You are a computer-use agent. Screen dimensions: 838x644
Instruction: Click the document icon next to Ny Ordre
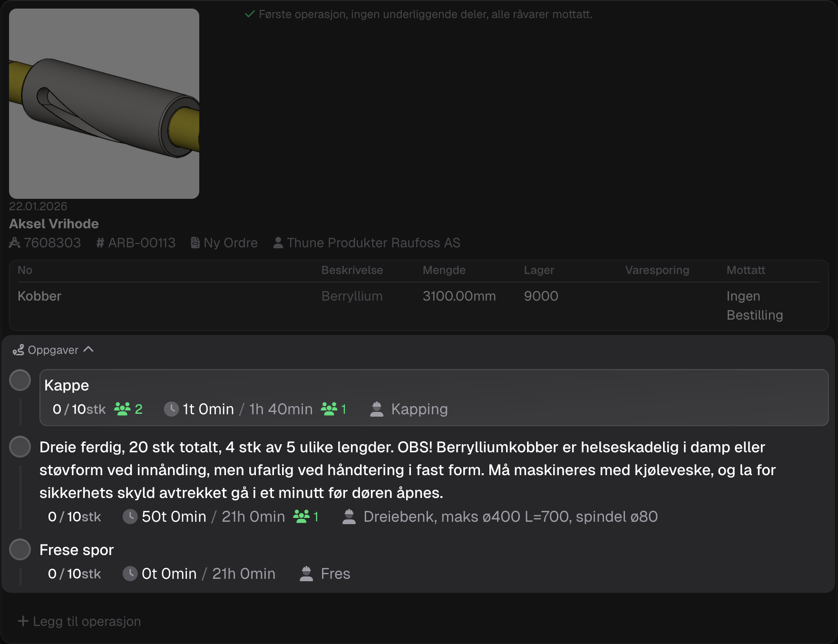click(195, 243)
